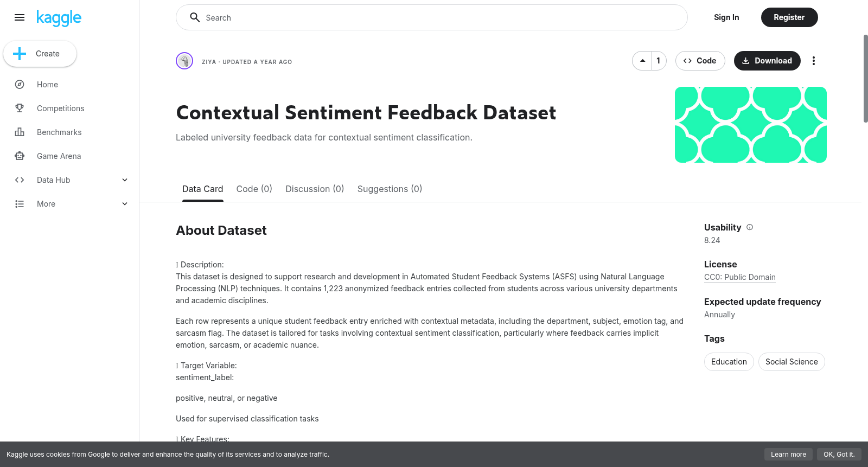Open Benchmarks bar chart icon
This screenshot has width=868, height=467.
click(20, 132)
